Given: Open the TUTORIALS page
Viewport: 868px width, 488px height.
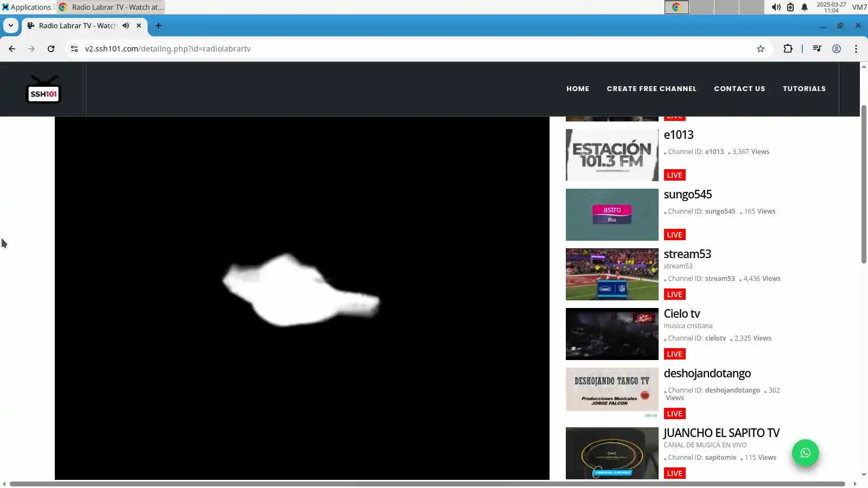Looking at the screenshot, I should tap(804, 89).
